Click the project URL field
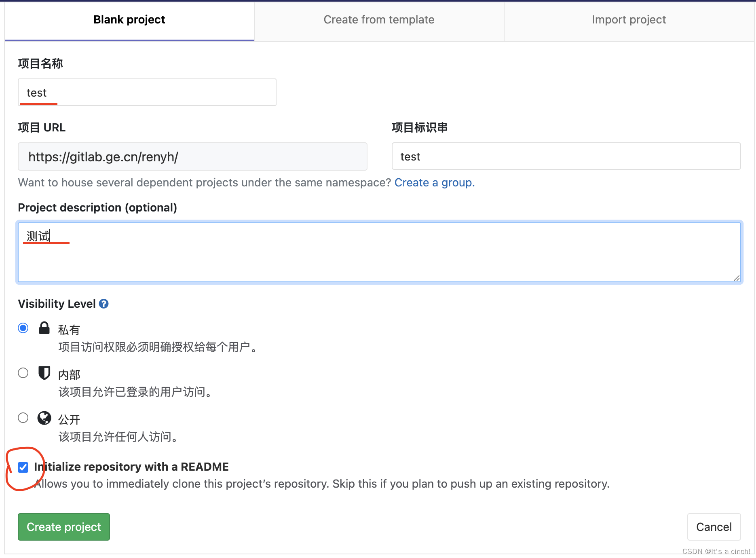Viewport: 756px width, 558px height. [192, 156]
